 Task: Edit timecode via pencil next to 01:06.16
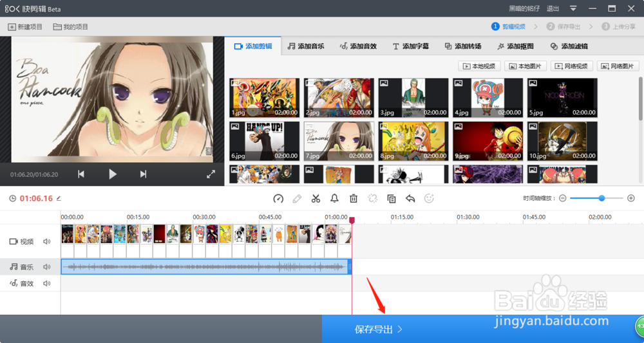pos(59,199)
